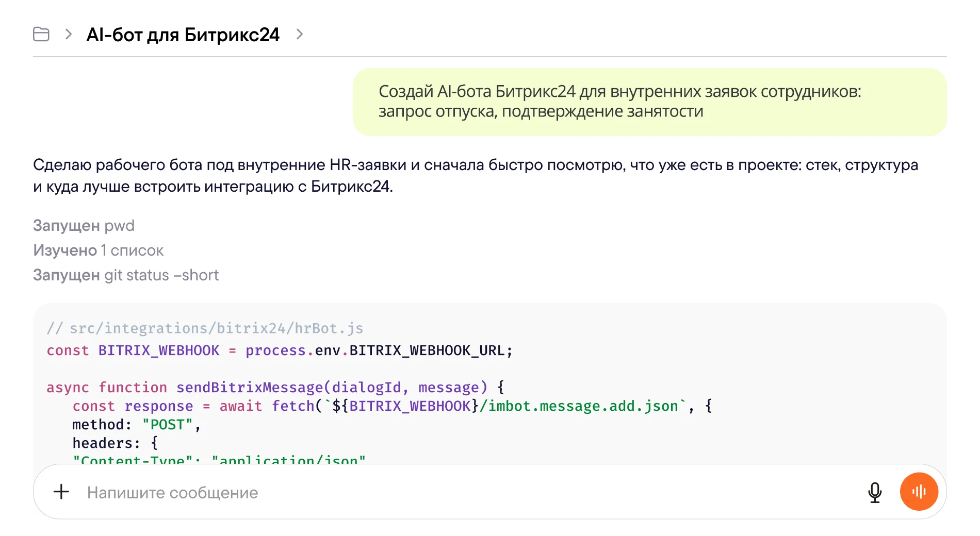This screenshot has width=980, height=536.
Task: Open the folder icon in breadcrumb
Action: (x=41, y=35)
